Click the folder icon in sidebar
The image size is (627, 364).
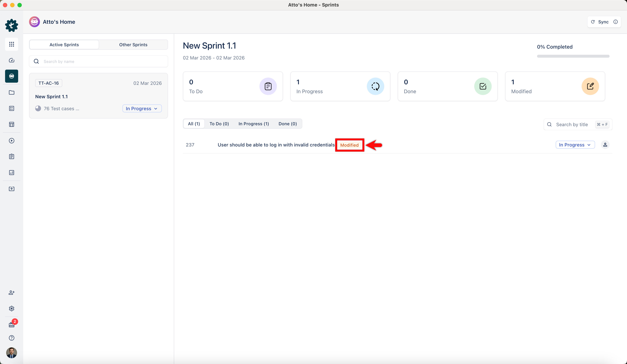click(x=11, y=92)
